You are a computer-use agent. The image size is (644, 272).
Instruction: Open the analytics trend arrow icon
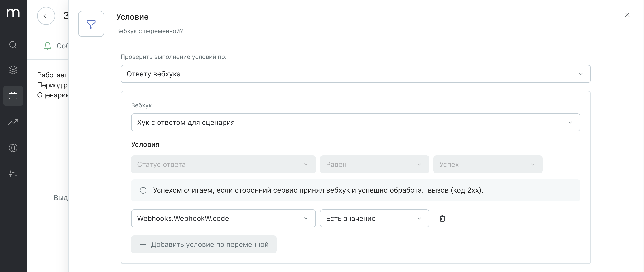(13, 122)
